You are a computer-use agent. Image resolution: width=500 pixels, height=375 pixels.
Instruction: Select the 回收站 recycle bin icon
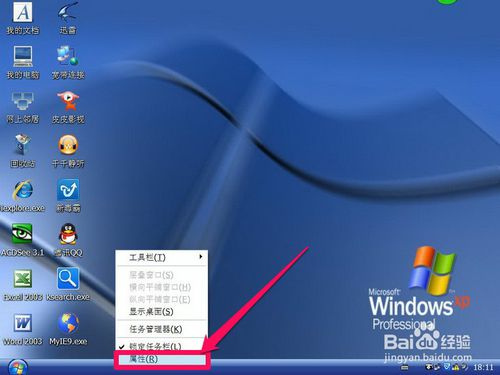(23, 151)
